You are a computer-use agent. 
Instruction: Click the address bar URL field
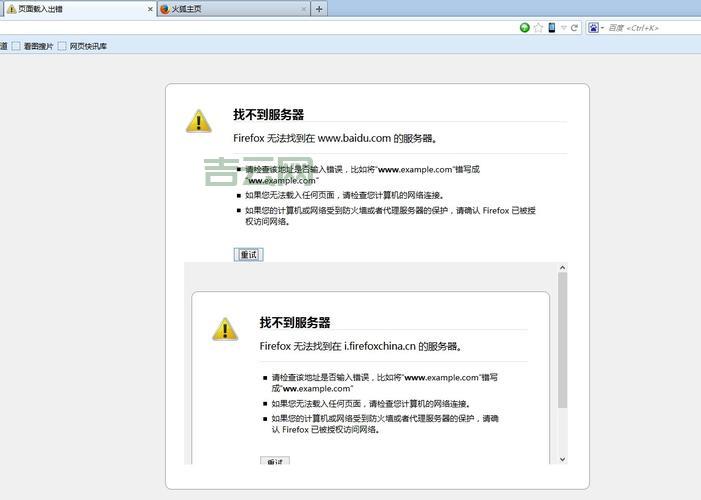[x=258, y=28]
